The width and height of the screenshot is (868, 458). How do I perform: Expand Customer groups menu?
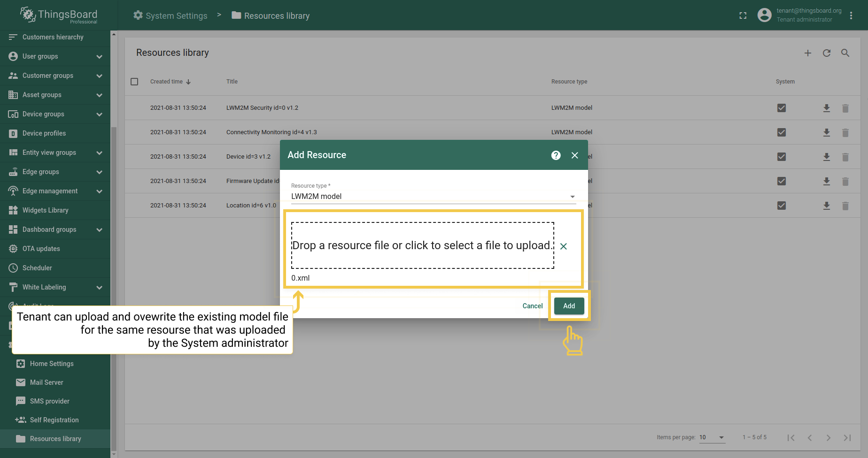click(x=99, y=76)
